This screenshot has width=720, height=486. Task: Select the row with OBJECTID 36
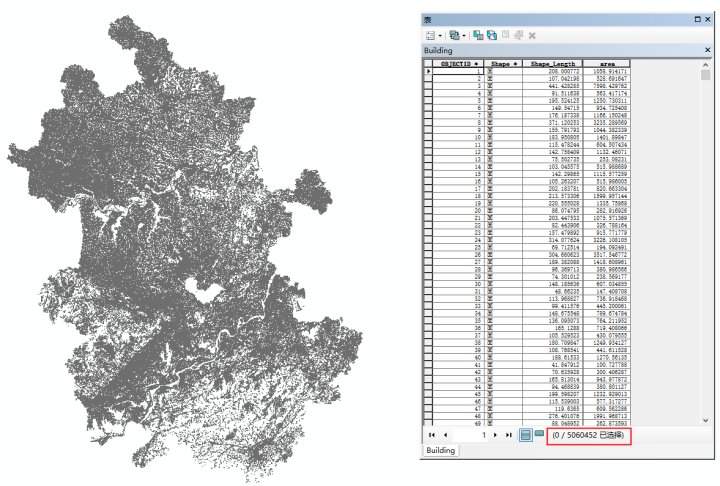428,328
